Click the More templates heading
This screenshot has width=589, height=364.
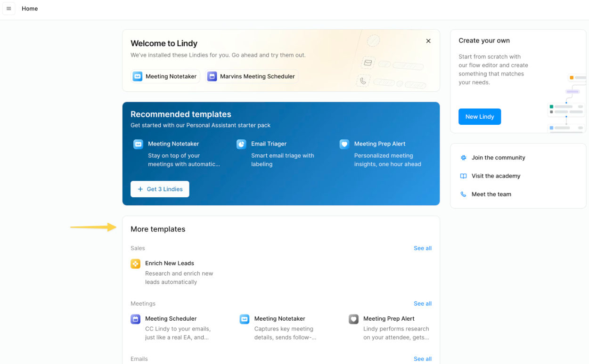(x=158, y=229)
